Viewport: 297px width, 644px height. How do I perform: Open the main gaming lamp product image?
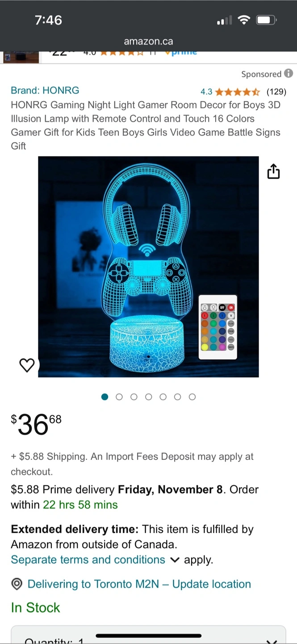(x=148, y=267)
